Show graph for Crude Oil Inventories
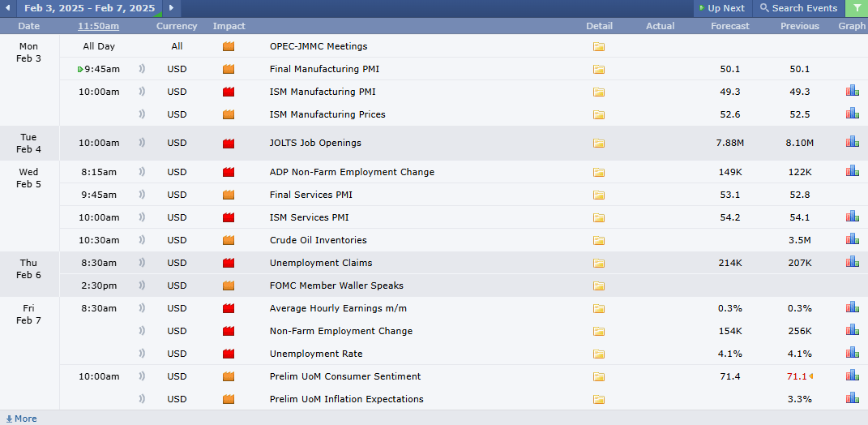 pos(852,239)
